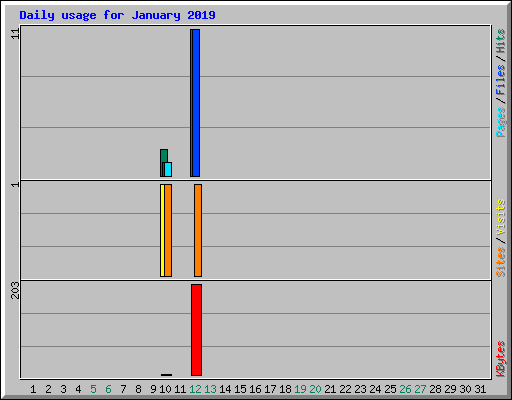Click green day label '13' on x-axis
This screenshot has width=512, height=400.
coord(210,389)
